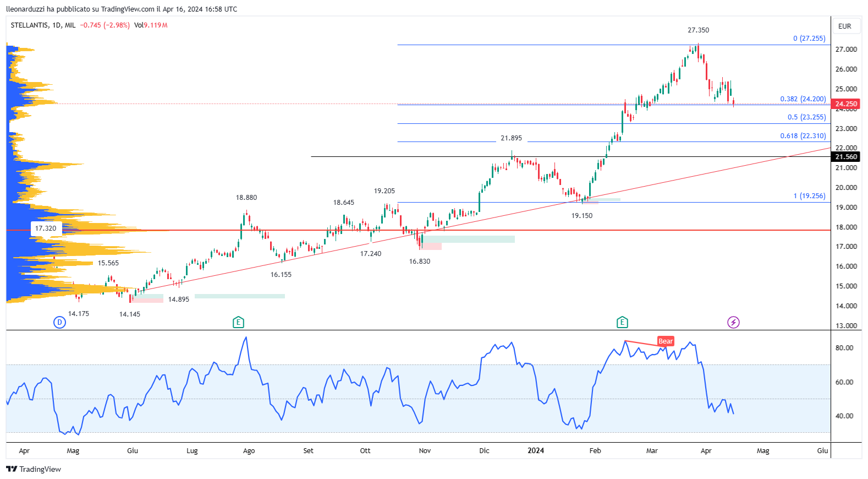Viewport: 868px width, 479px height.
Task: Click the 80.00 RSI scale value
Action: [x=844, y=348]
